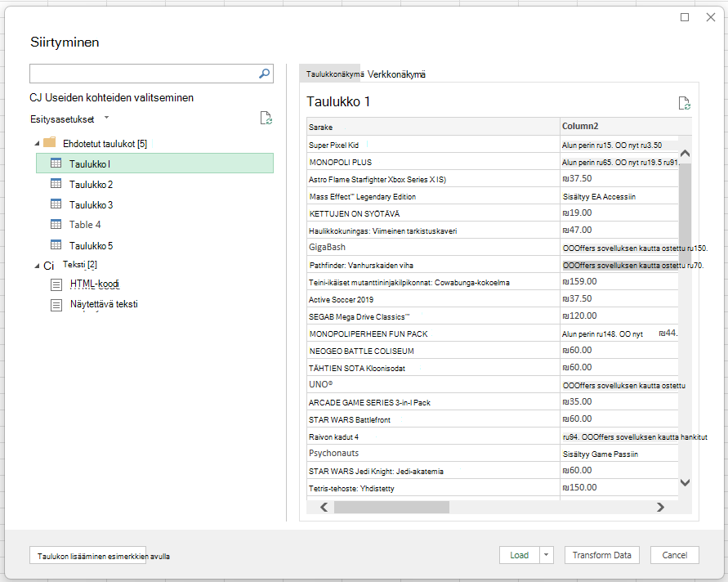This screenshot has width=728, height=582.
Task: Click the ₪150.00 price cell
Action: click(x=619, y=488)
